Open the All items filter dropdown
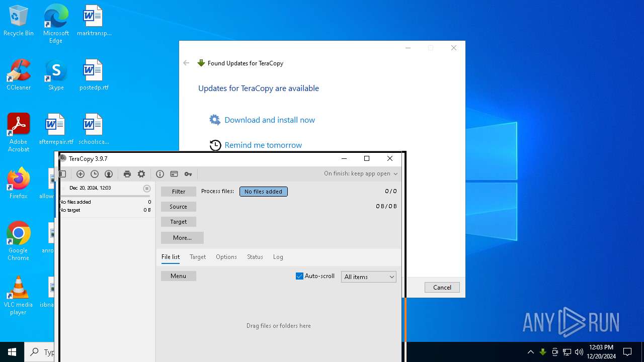Viewport: 644px width, 362px height. (369, 277)
